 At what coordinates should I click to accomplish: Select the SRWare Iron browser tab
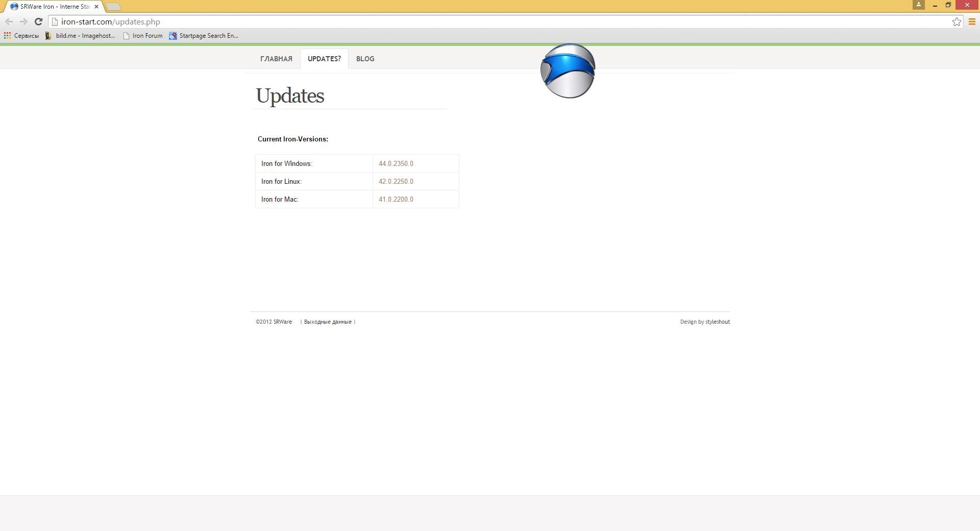(x=54, y=7)
